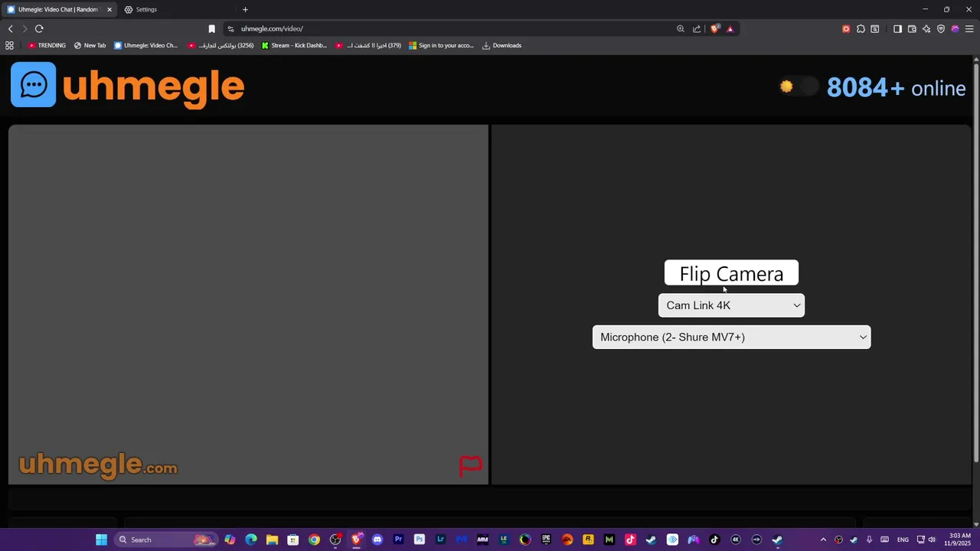Open the browser profile avatar
The image size is (980, 551).
pyautogui.click(x=955, y=29)
